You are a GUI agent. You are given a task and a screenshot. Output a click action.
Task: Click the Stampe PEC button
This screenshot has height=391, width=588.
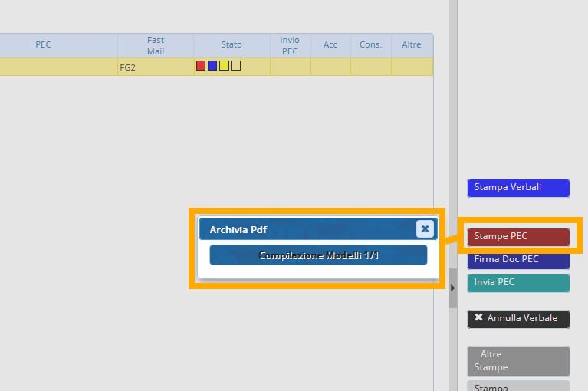518,236
